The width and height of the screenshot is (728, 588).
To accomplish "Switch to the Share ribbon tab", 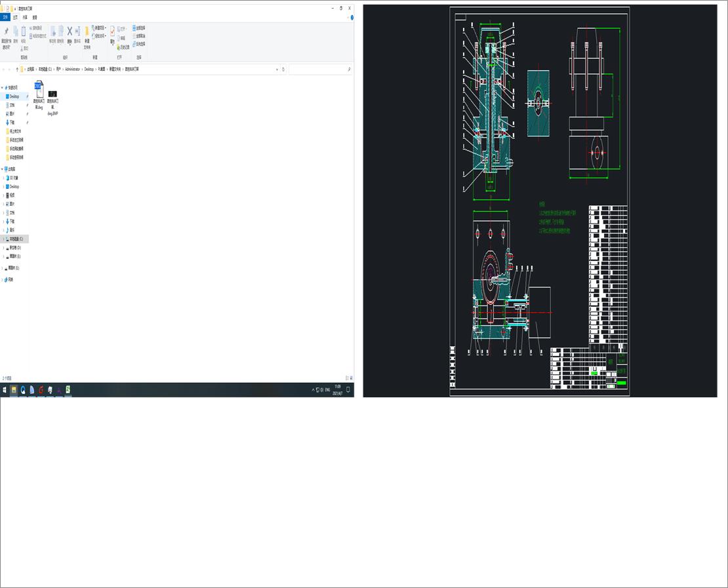I will pos(25,17).
